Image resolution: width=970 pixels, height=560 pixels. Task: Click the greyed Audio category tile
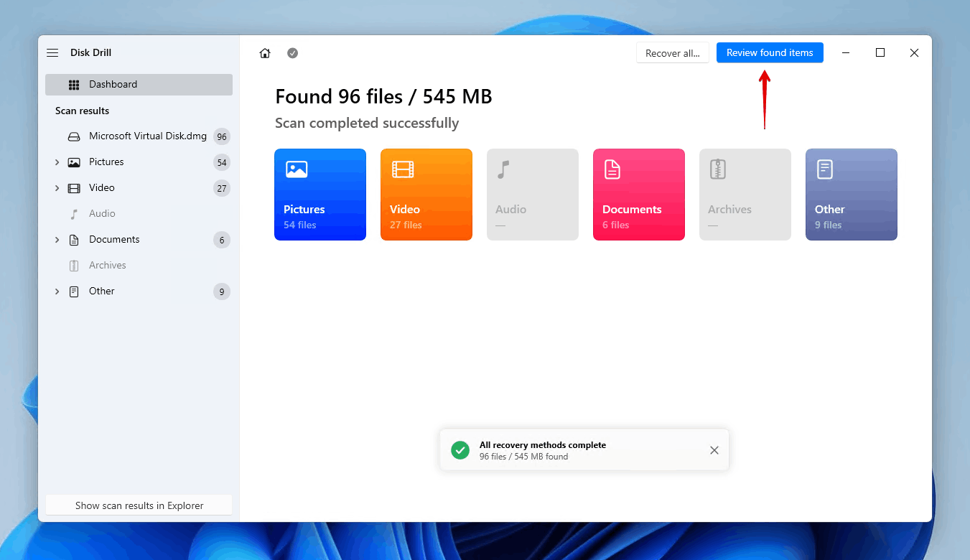(x=533, y=195)
